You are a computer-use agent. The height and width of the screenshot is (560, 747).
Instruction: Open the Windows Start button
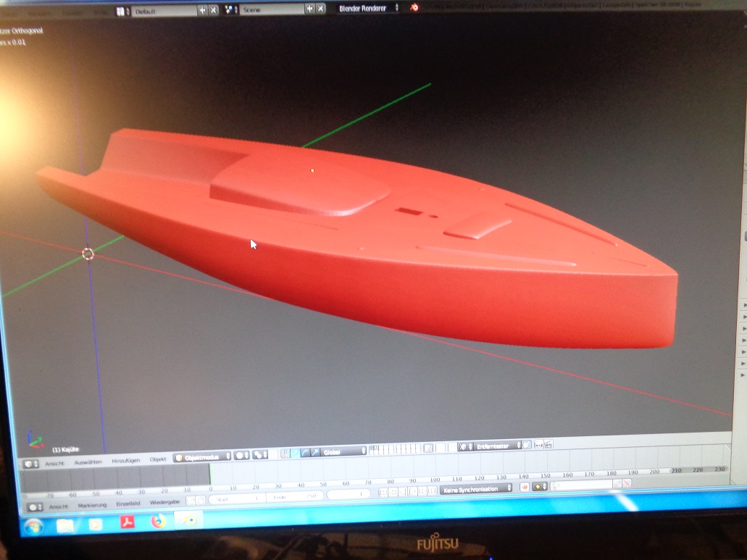[34, 527]
